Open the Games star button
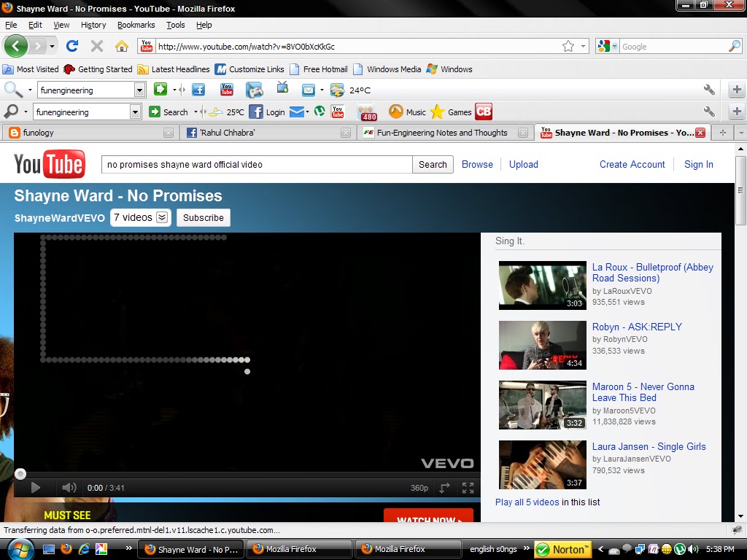The height and width of the screenshot is (560, 747). click(x=451, y=112)
